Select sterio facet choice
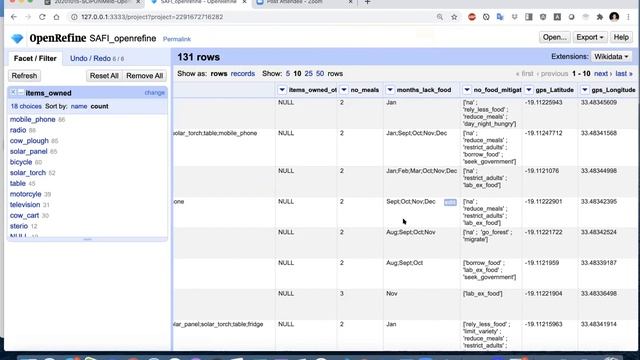The height and width of the screenshot is (360, 640). click(19, 226)
